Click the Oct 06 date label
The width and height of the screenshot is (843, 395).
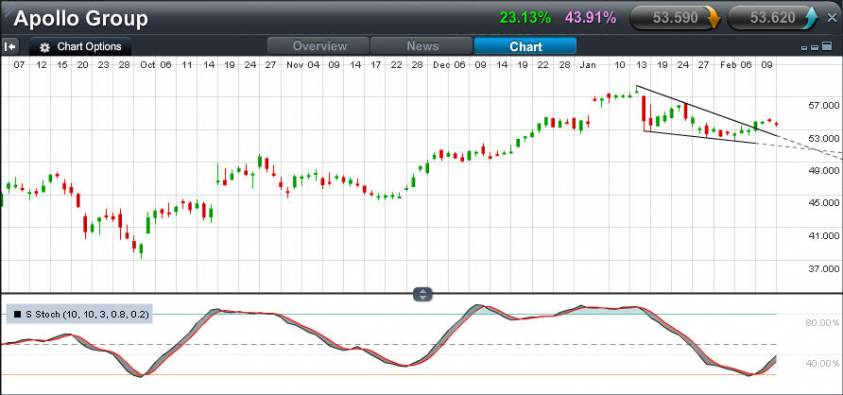pyautogui.click(x=155, y=64)
